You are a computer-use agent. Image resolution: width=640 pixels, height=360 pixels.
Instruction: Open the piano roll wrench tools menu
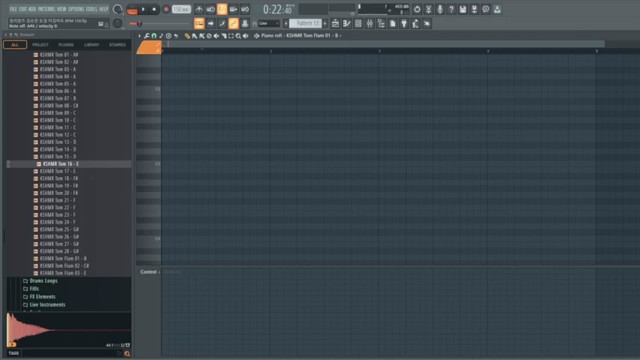pos(147,36)
